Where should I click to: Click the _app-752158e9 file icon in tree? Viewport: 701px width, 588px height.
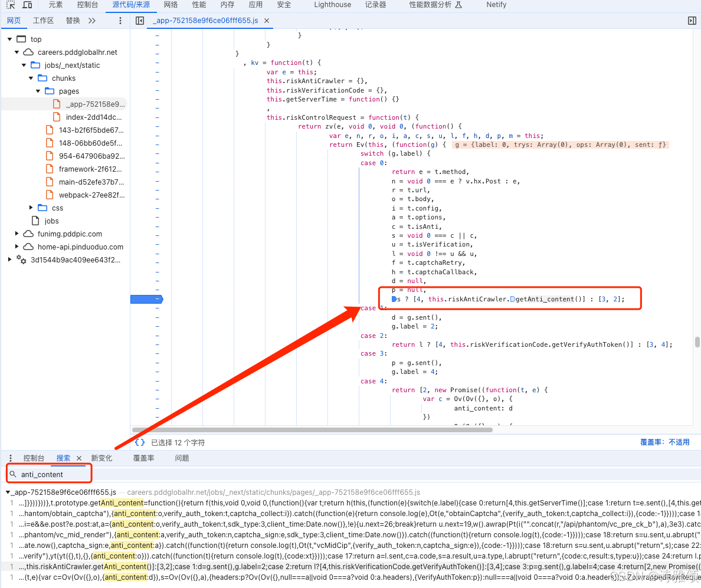point(57,104)
